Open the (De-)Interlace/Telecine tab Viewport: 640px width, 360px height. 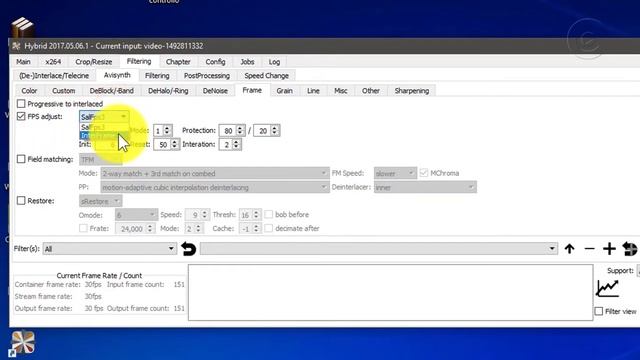click(x=54, y=76)
